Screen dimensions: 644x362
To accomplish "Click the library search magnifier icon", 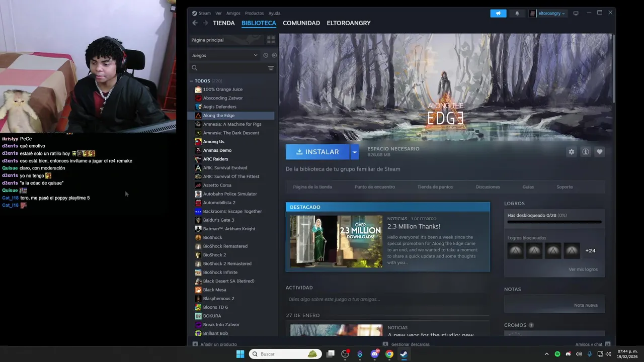I will click(x=195, y=68).
